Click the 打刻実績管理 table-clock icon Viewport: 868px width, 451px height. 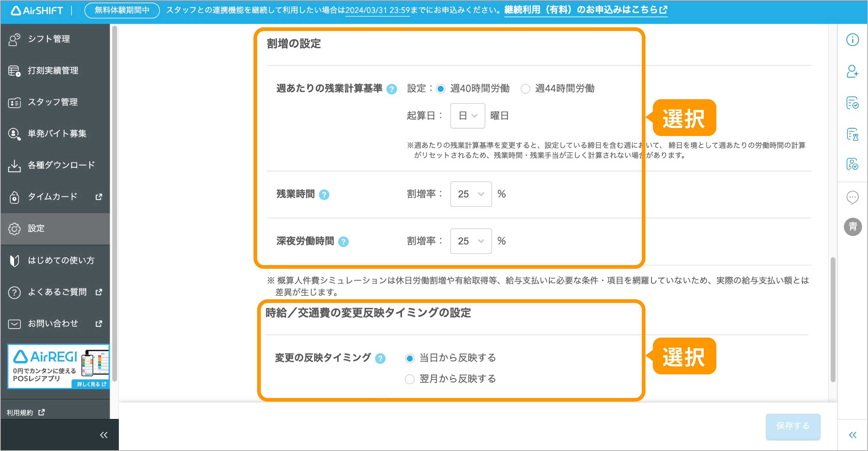tap(14, 71)
